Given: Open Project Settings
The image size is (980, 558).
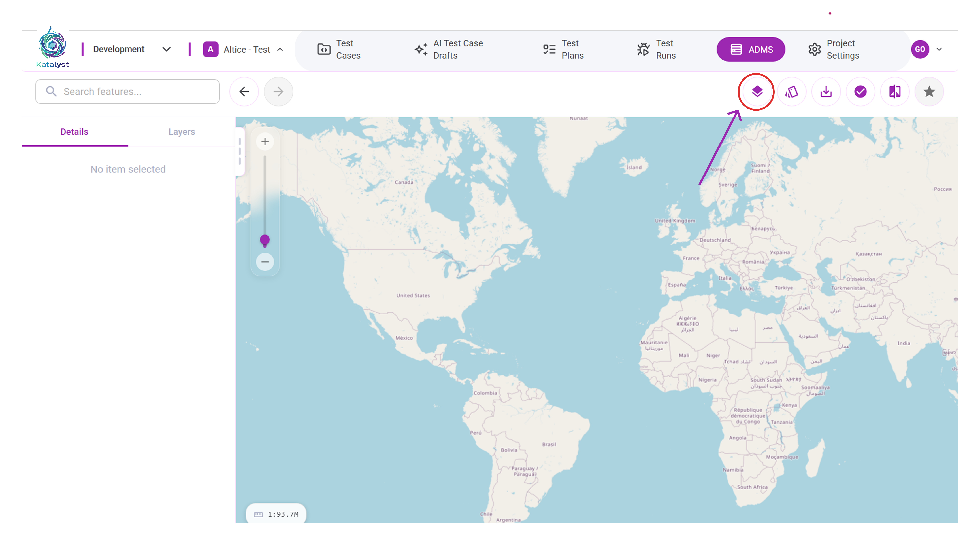Looking at the screenshot, I should pyautogui.click(x=834, y=49).
